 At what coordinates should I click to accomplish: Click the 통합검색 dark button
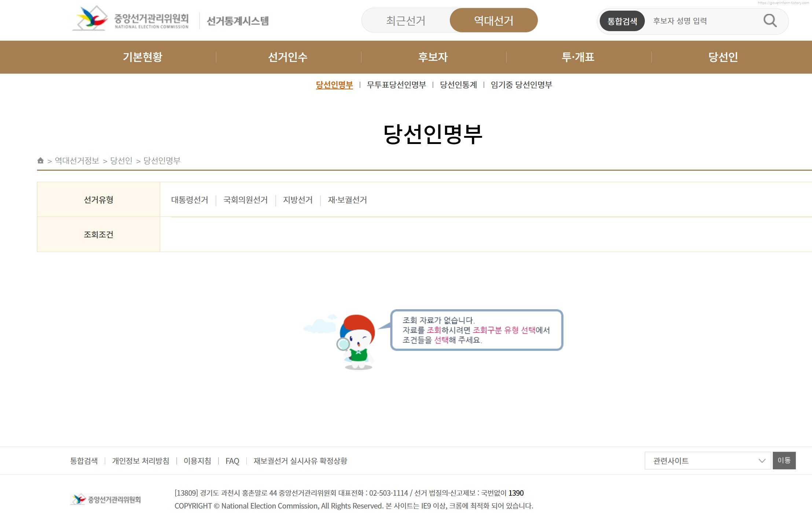[622, 21]
